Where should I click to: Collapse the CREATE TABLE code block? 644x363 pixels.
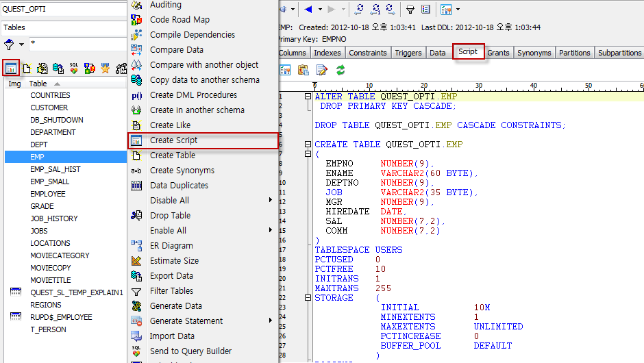click(x=308, y=145)
